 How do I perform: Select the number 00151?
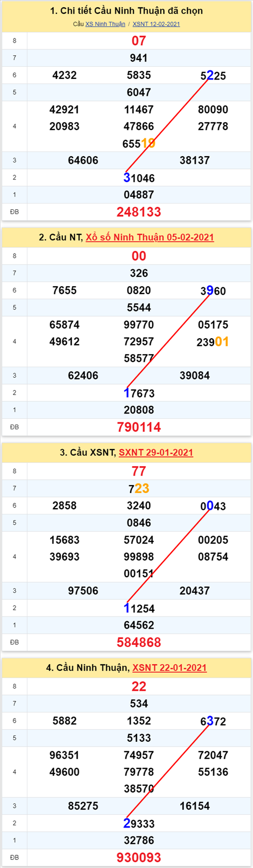[x=139, y=573]
